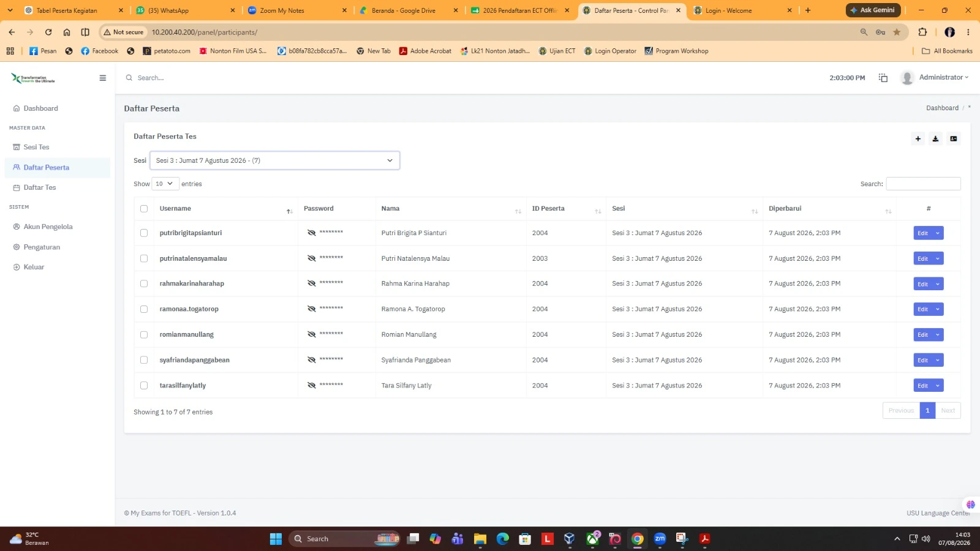Click the table Search input field

pos(923,184)
